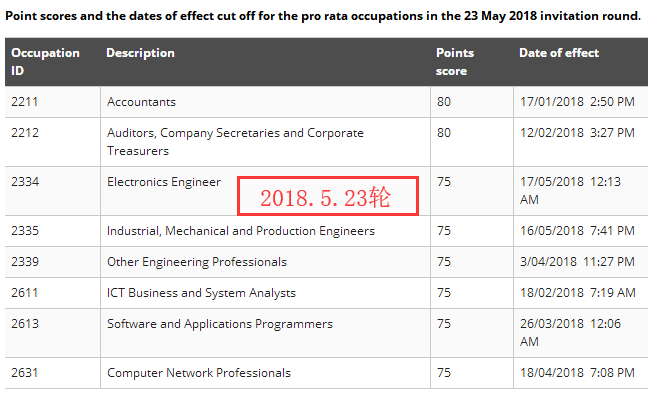The width and height of the screenshot is (660, 393).
Task: Select Auditors, Company Secretaries and Corporate Treasurers
Action: 235,142
